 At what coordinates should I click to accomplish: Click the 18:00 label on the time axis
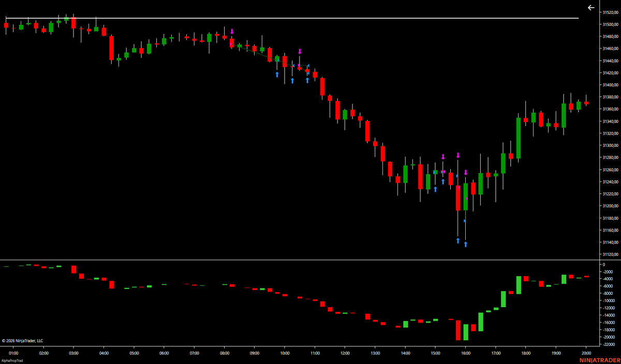(x=526, y=353)
